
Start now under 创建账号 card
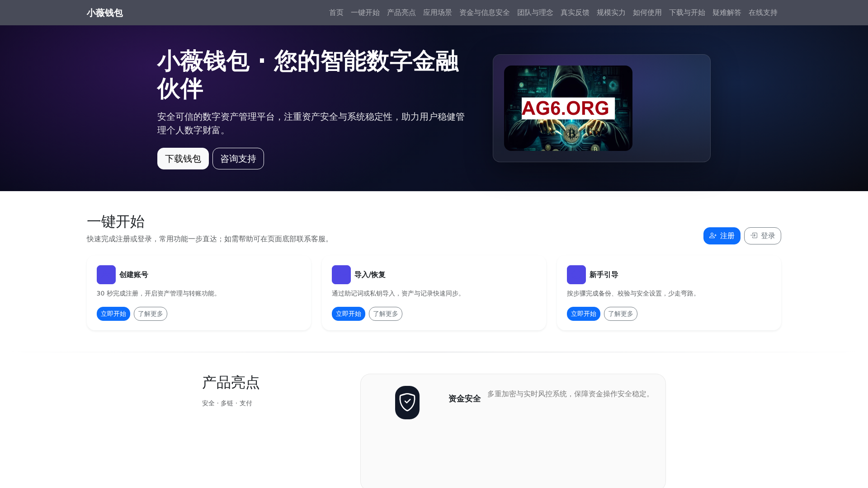click(113, 314)
